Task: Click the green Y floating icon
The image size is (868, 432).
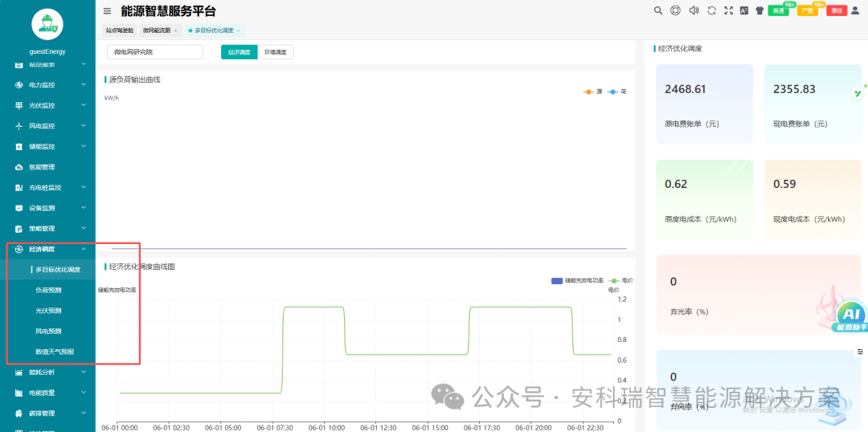Action: point(858,93)
